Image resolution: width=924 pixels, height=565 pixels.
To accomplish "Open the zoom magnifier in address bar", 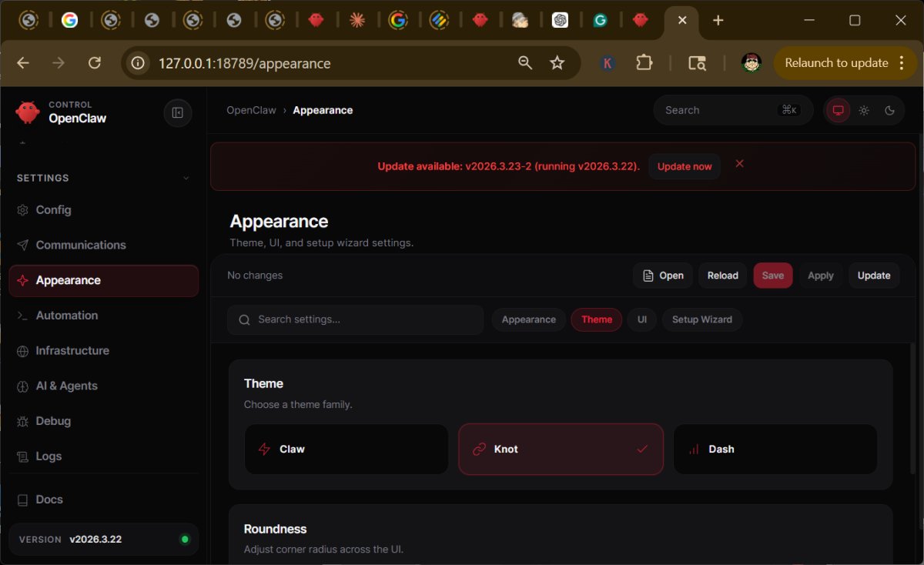I will 525,63.
